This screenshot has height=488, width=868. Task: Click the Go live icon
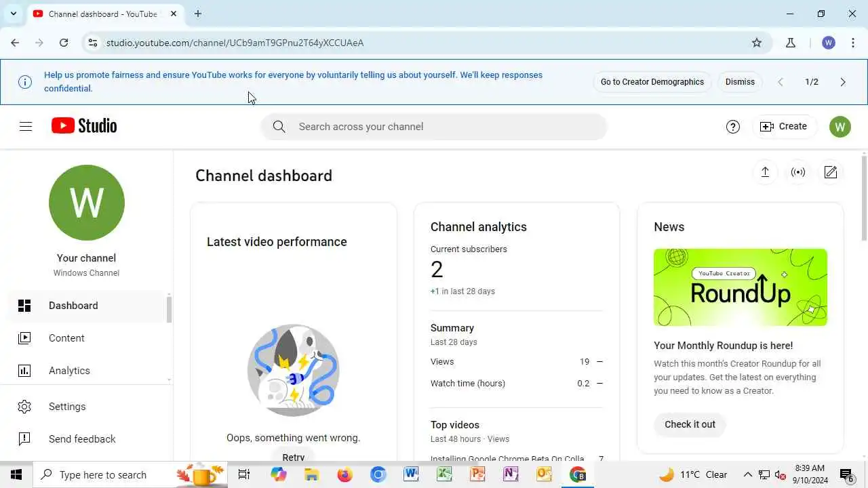coord(798,172)
